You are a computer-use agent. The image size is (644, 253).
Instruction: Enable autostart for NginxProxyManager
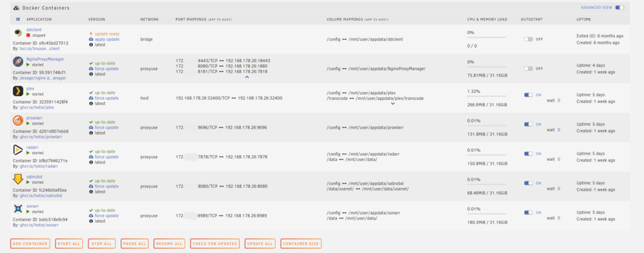(x=528, y=69)
